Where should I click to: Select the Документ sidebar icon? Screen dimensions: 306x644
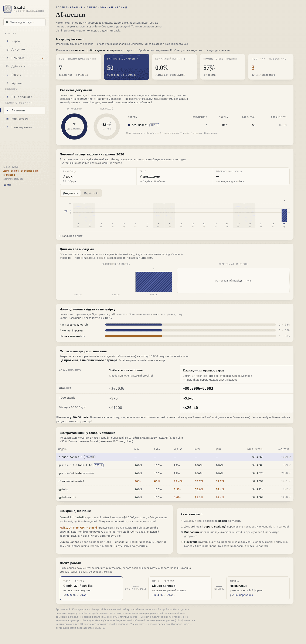tap(7, 50)
